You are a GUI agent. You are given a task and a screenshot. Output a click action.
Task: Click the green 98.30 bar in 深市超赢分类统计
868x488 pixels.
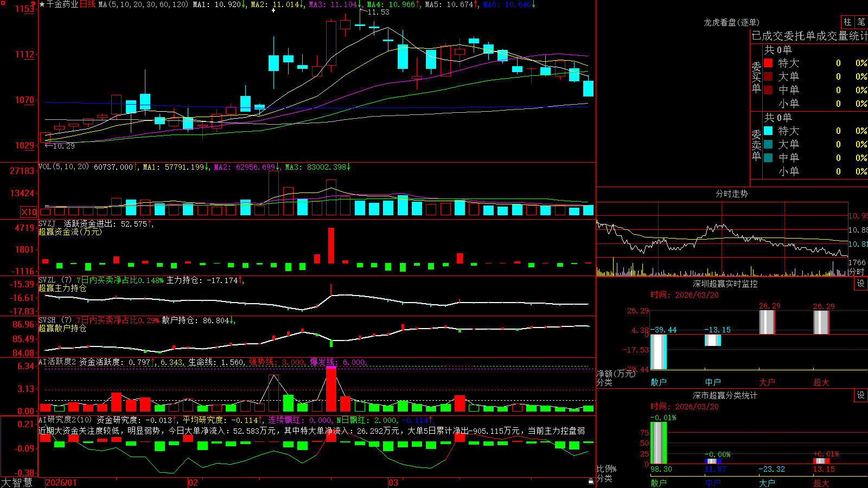point(659,443)
